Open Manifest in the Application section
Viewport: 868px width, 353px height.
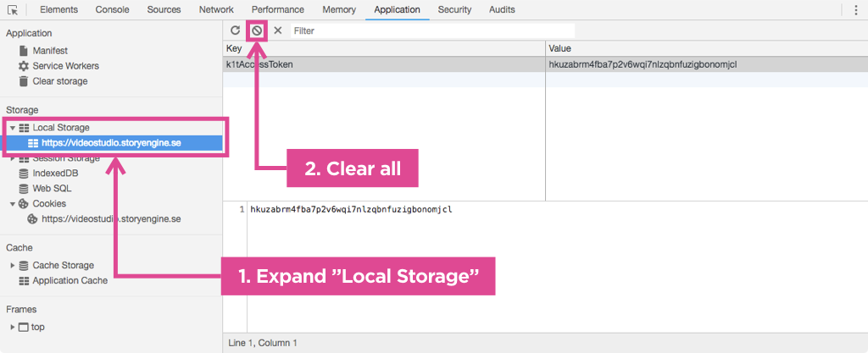[x=50, y=51]
